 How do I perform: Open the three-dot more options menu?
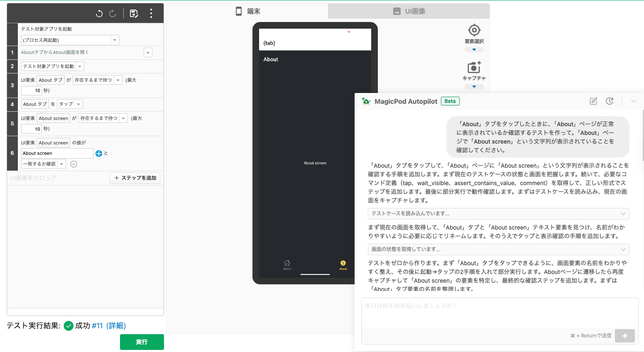tap(151, 14)
